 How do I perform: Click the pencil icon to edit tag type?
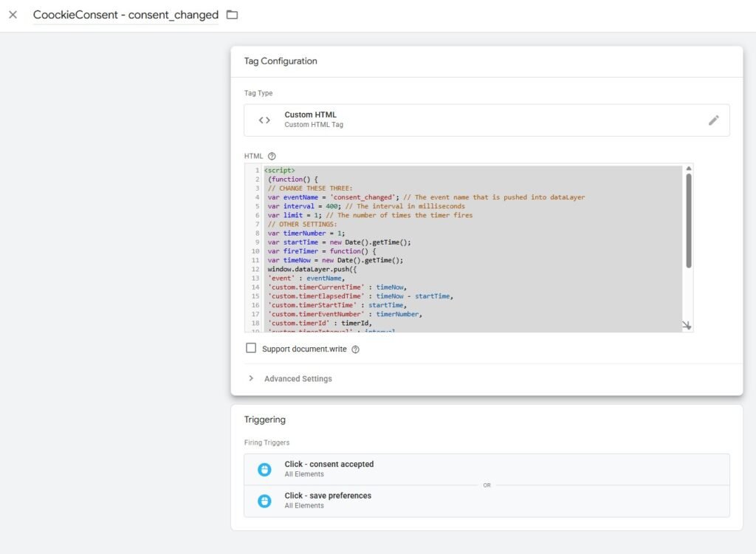[713, 120]
